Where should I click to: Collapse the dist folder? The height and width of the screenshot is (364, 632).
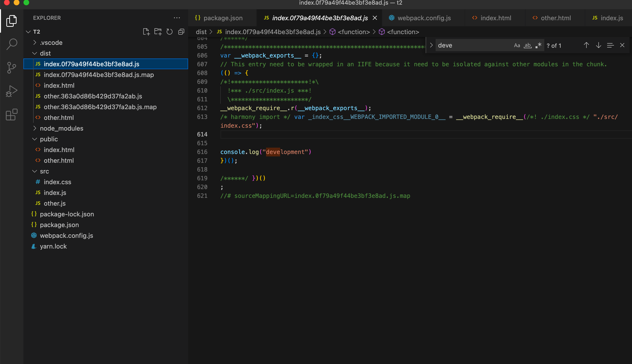[x=35, y=53]
